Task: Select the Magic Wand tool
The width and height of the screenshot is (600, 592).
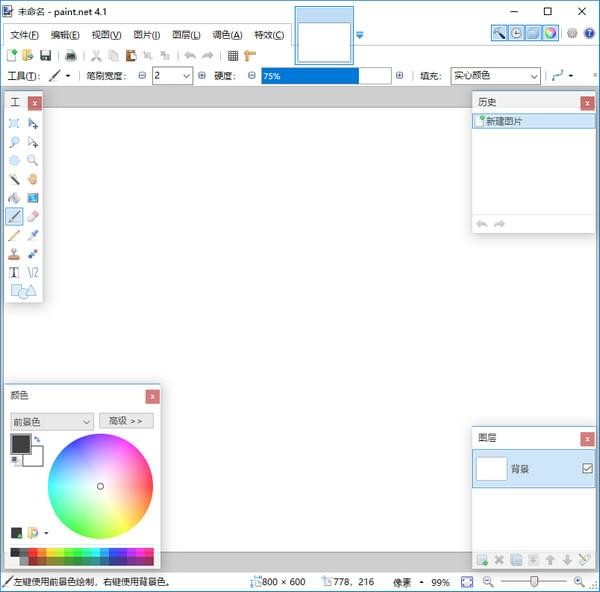Action: pyautogui.click(x=14, y=179)
